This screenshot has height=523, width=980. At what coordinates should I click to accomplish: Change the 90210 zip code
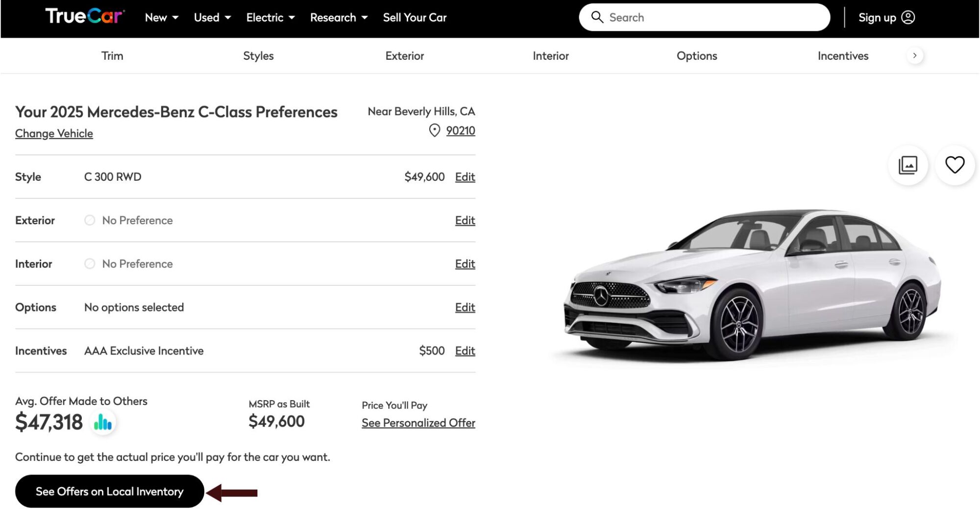pyautogui.click(x=461, y=131)
